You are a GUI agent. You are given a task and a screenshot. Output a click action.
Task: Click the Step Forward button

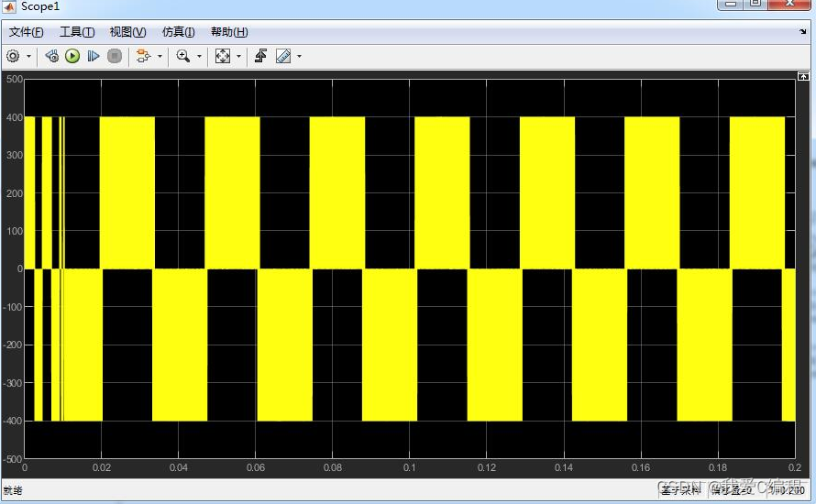coord(93,56)
